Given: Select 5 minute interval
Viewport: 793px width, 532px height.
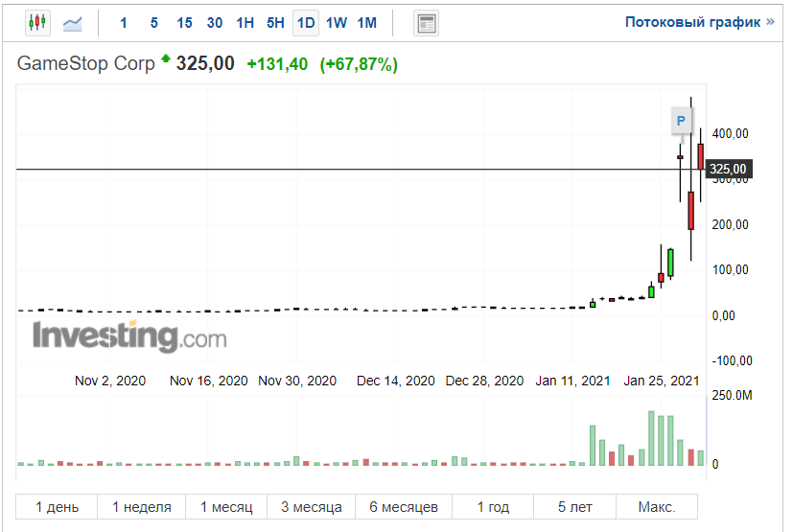Looking at the screenshot, I should [x=153, y=23].
